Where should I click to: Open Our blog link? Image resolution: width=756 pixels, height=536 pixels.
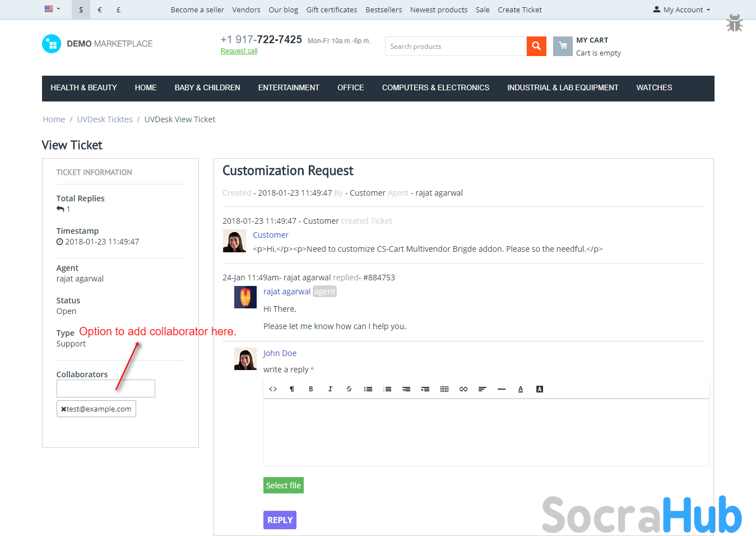[x=284, y=10]
